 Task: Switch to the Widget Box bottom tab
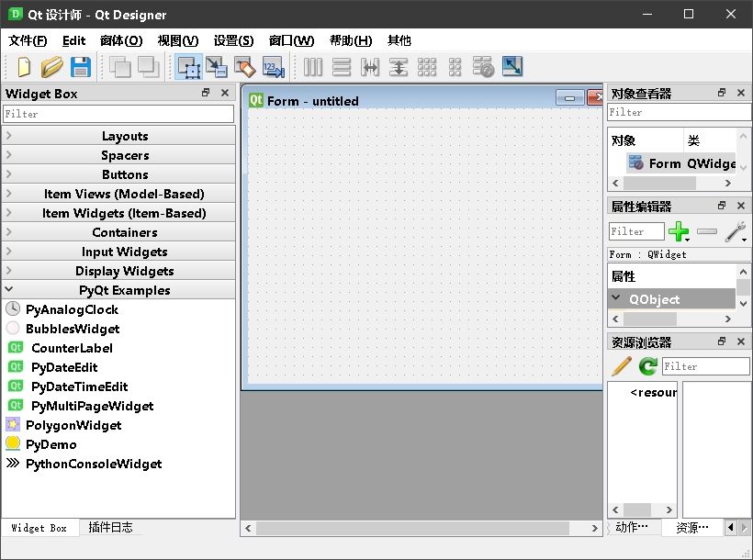[x=39, y=527]
